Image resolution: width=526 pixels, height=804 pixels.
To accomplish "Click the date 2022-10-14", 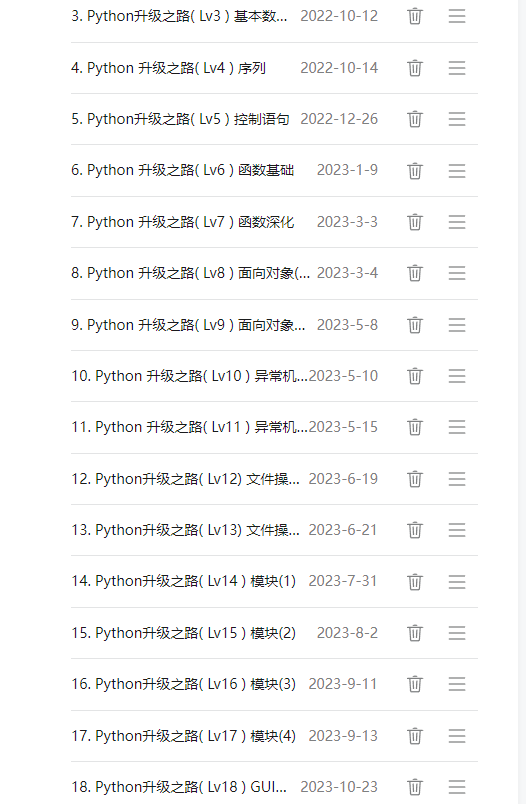I will [339, 68].
